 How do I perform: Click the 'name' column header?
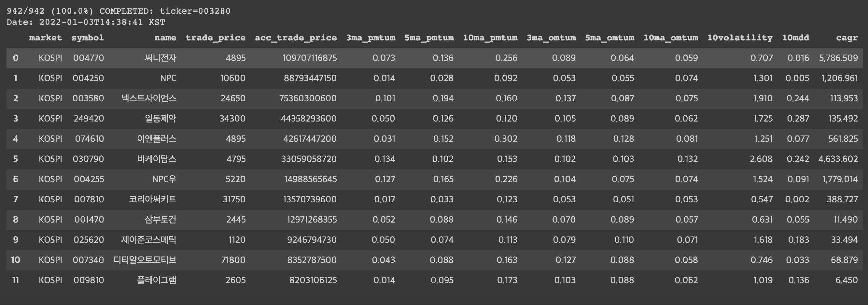[165, 38]
